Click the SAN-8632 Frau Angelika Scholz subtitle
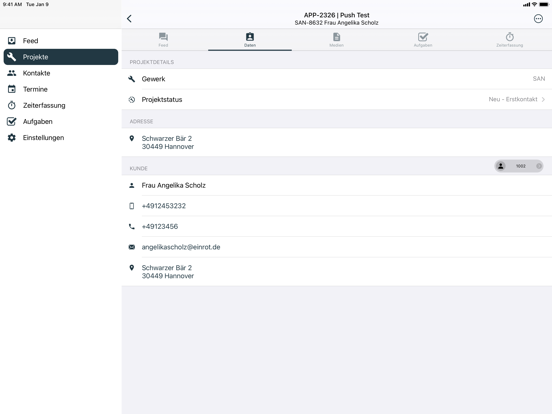Image resolution: width=552 pixels, height=414 pixels. pos(337,23)
